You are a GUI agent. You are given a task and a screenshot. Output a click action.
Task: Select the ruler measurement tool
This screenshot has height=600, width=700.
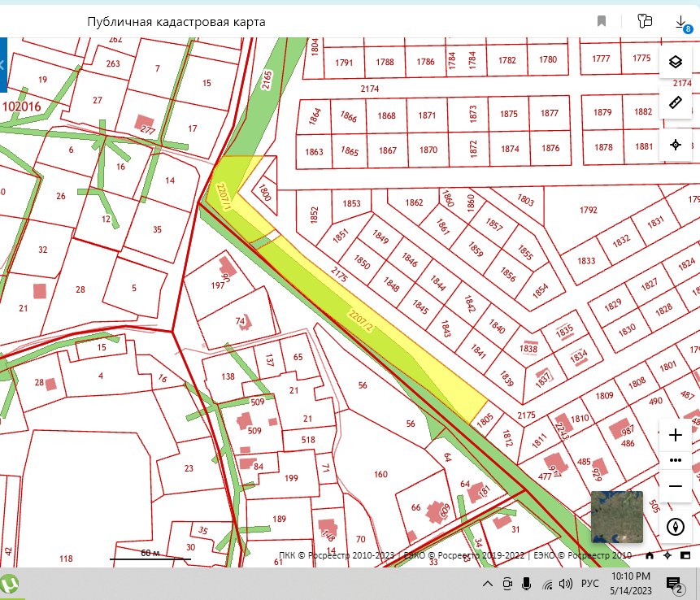point(676,102)
